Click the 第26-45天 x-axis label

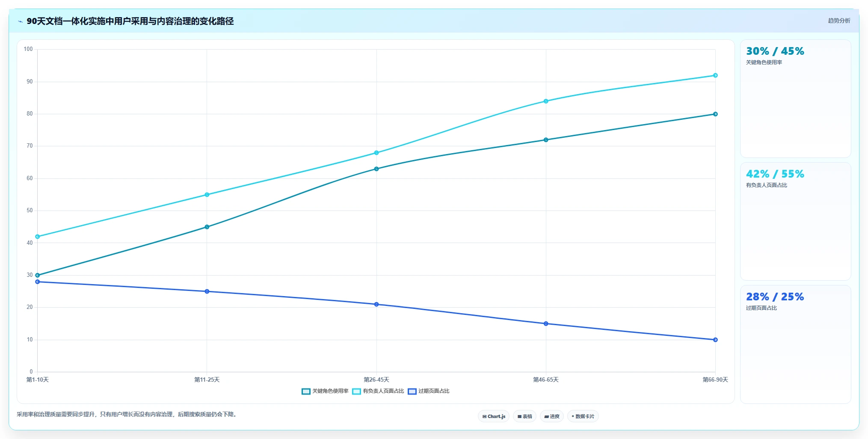376,380
